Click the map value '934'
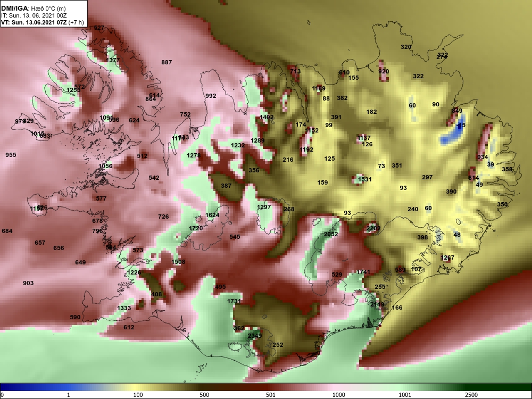Screen dimensions: 532x399 [x=483, y=157]
